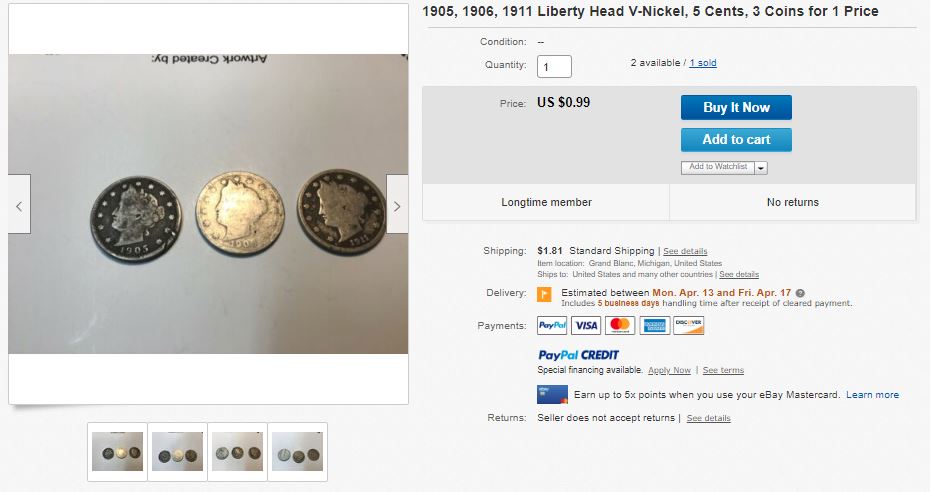Click the Add to cart button

click(x=736, y=140)
